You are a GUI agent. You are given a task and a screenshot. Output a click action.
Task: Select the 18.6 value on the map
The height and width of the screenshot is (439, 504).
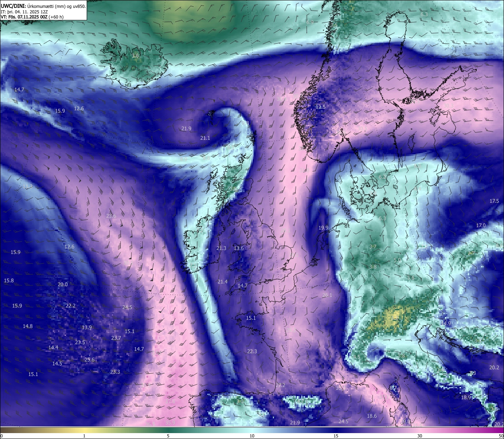372,416
